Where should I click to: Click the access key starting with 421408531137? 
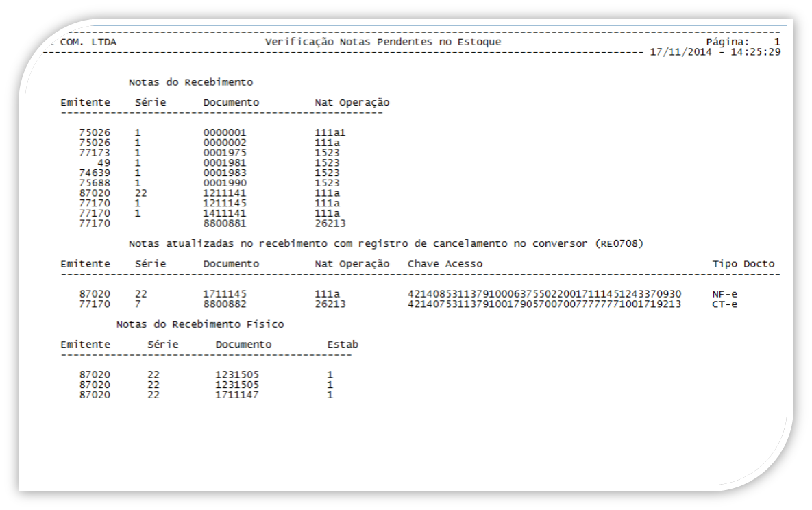[544, 294]
